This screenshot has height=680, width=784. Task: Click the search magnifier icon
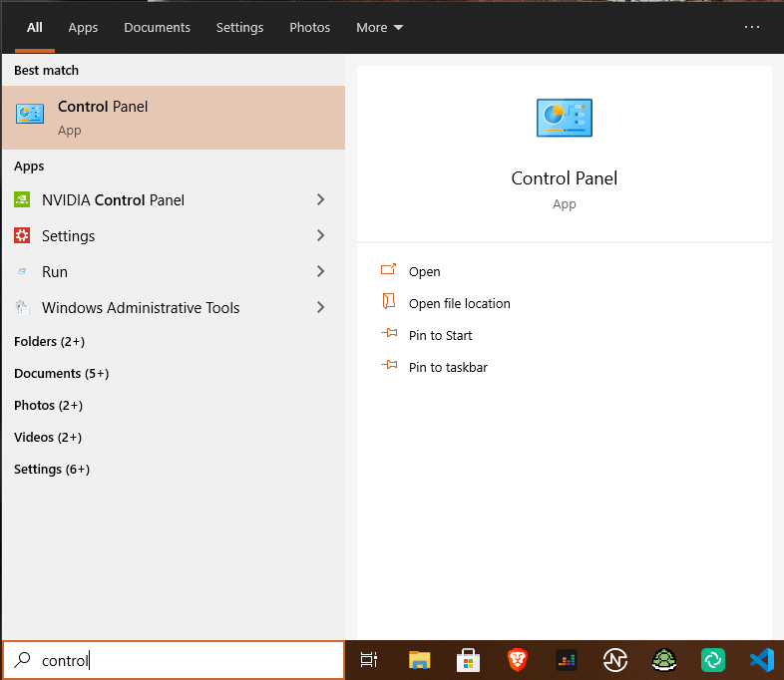22,660
